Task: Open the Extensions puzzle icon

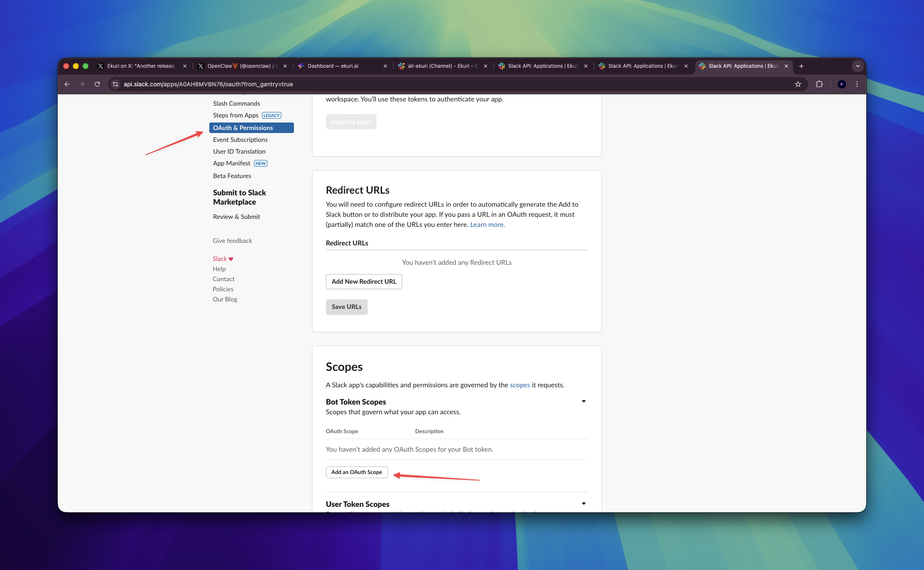Action: pyautogui.click(x=819, y=84)
